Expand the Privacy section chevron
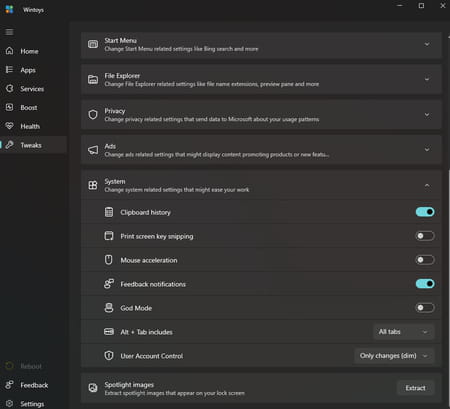Image resolution: width=450 pixels, height=409 pixels. pos(427,115)
